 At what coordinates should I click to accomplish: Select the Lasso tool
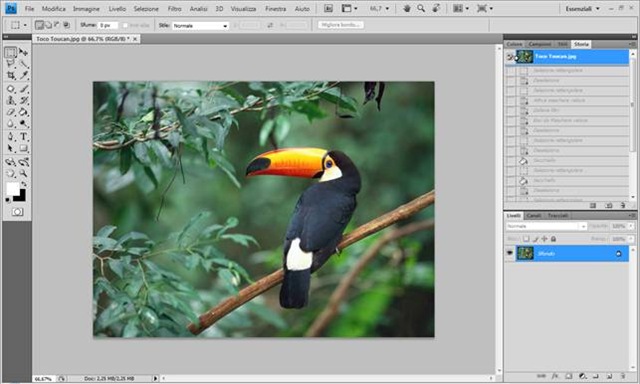[x=11, y=64]
